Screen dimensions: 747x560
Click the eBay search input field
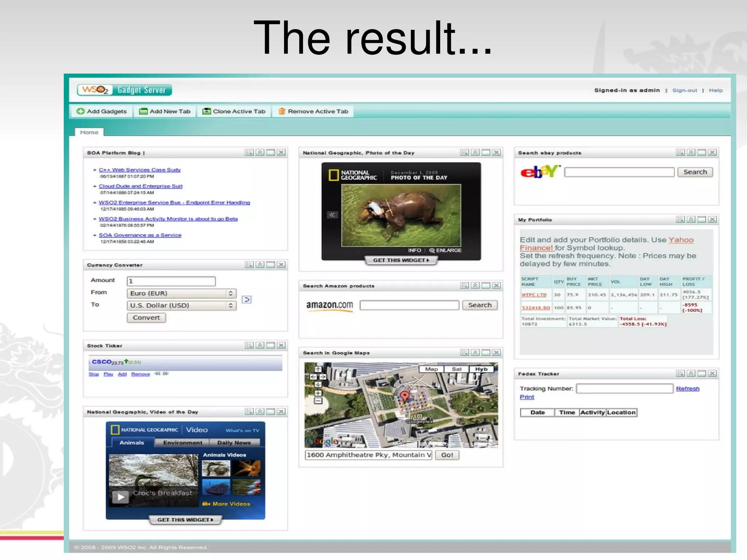click(x=619, y=172)
